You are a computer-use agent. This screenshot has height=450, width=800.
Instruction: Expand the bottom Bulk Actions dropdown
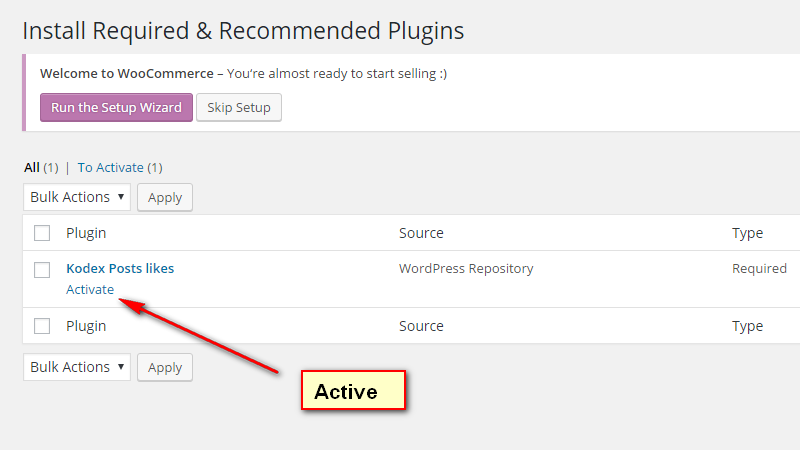(77, 367)
